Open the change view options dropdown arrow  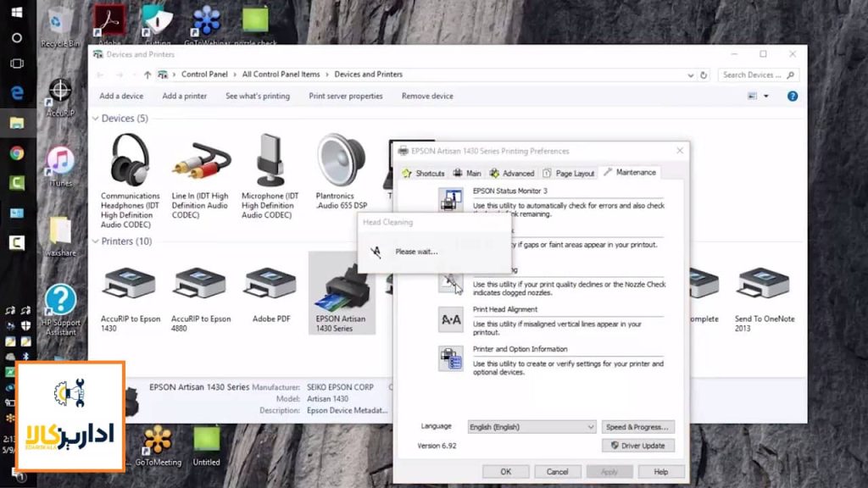[766, 97]
